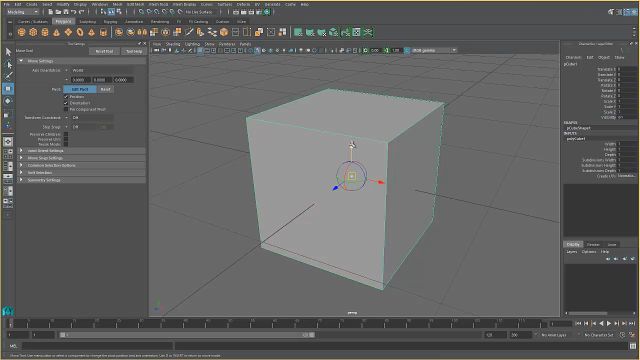Toggle the Orientation checkbox

coord(66,103)
